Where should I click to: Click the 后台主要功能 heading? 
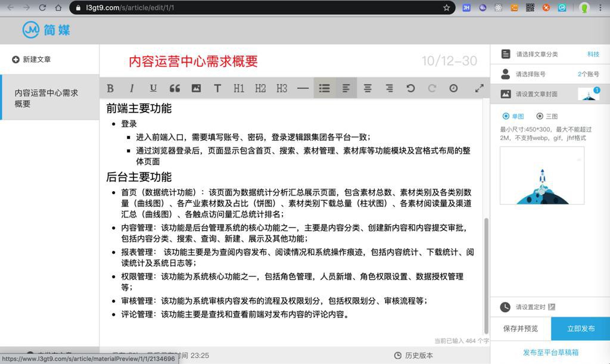point(139,177)
